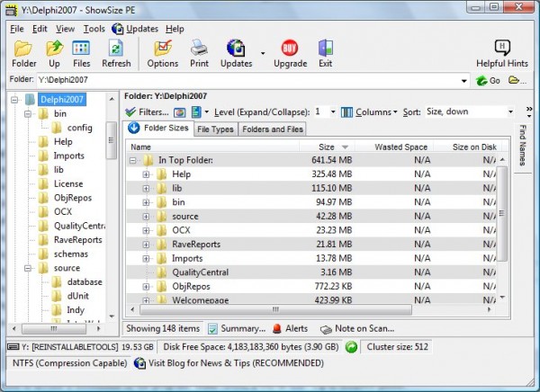Viewport: 540px width, 392px height.
Task: Print the report using Print icon
Action: [199, 53]
